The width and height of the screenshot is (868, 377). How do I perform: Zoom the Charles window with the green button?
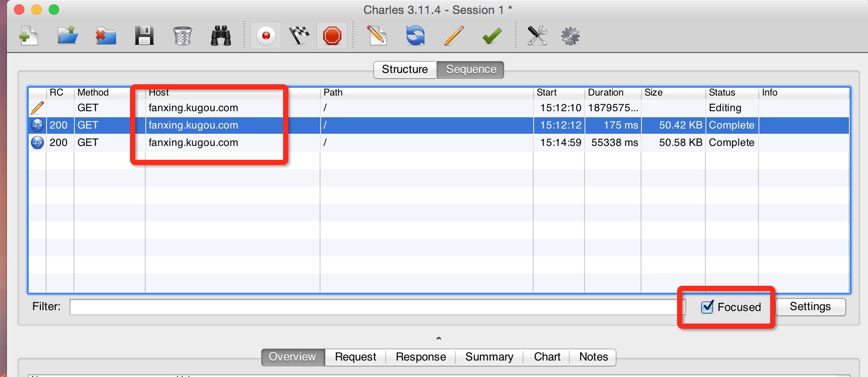[54, 10]
